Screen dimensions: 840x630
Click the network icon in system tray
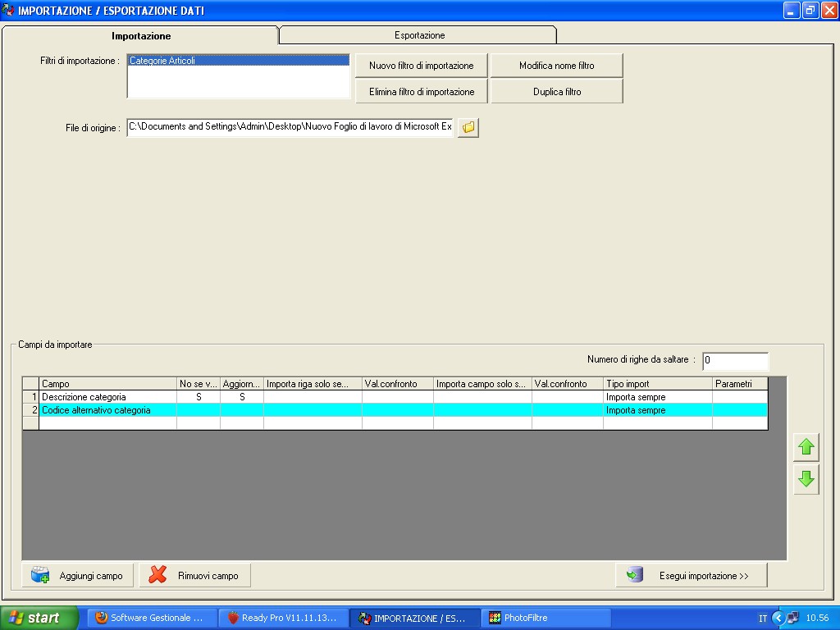click(793, 618)
